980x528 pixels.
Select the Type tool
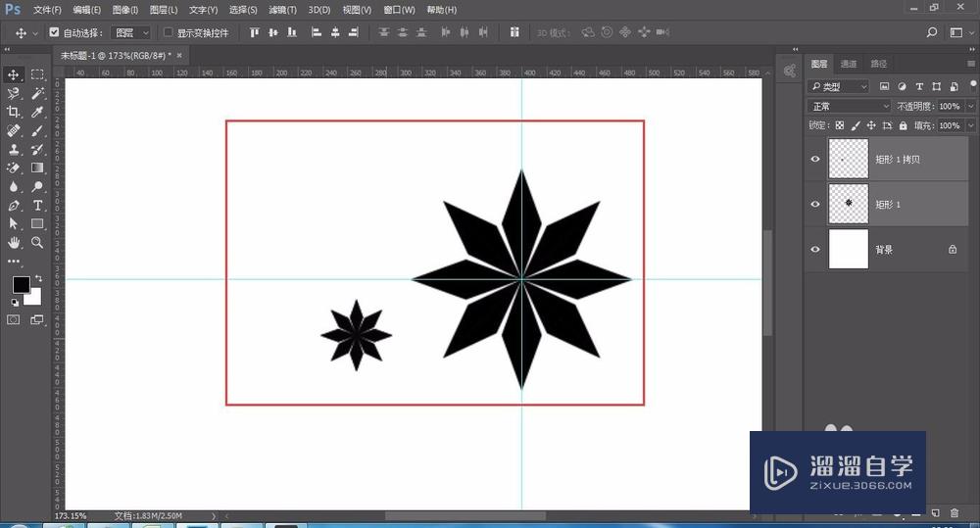point(38,205)
